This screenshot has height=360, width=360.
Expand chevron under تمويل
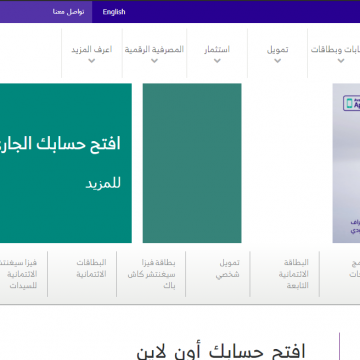click(x=277, y=61)
